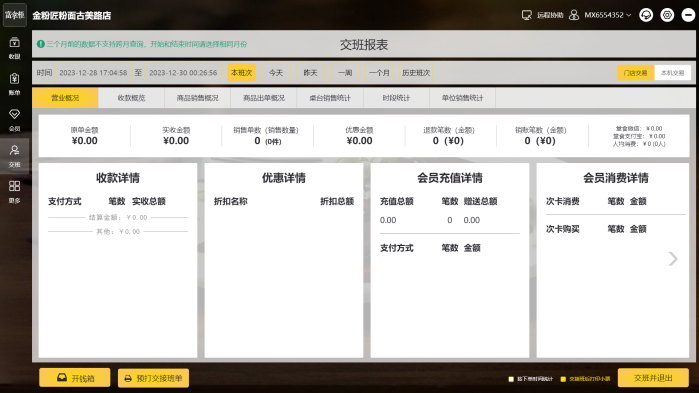Viewport: 699px width, 393px height.
Task: Open 历史班次 shift history
Action: (x=415, y=73)
